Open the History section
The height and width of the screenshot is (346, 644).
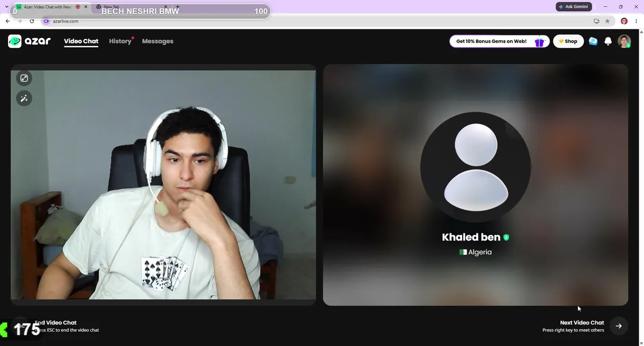(x=120, y=41)
